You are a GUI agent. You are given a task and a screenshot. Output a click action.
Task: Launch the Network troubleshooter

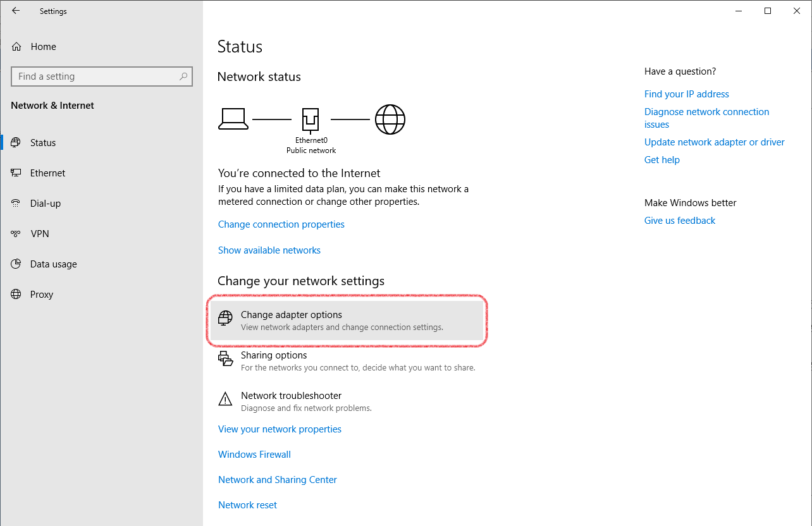[x=291, y=396]
